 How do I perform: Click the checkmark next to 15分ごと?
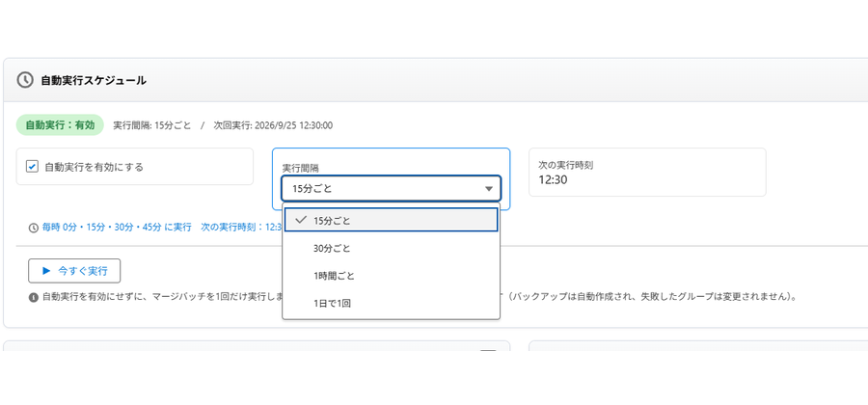301,220
